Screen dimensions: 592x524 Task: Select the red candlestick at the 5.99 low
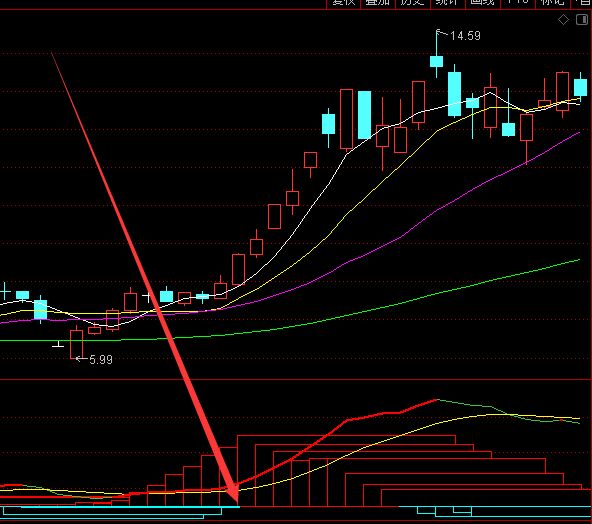76,344
